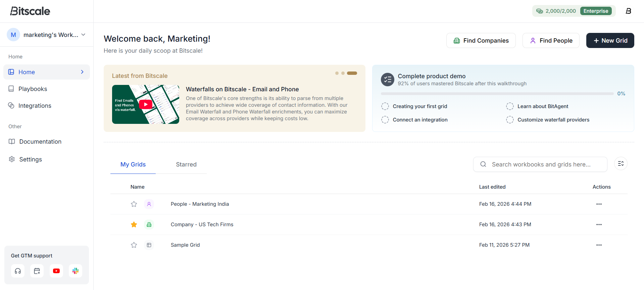Play the Waterfalls video thumbnail

coord(146,104)
